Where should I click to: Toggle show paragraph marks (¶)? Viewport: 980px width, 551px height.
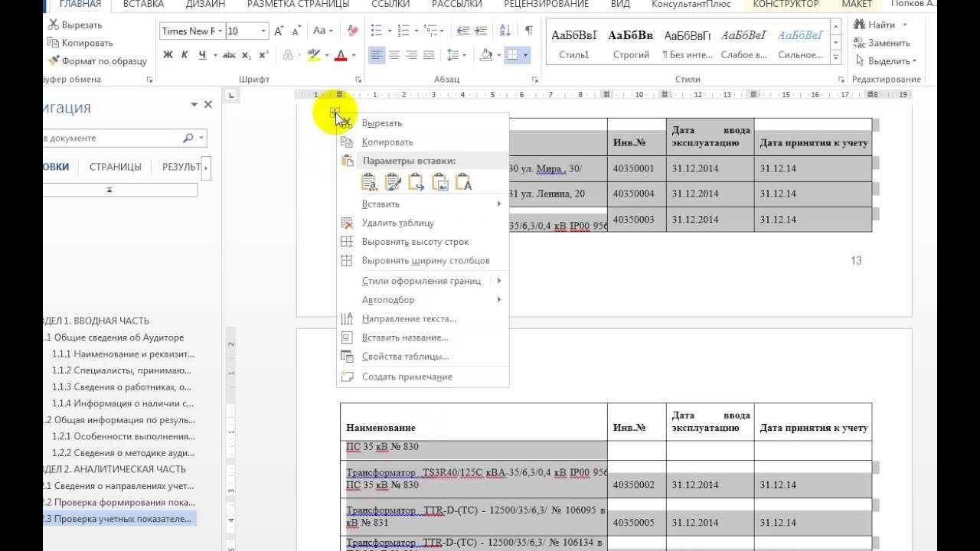click(528, 31)
